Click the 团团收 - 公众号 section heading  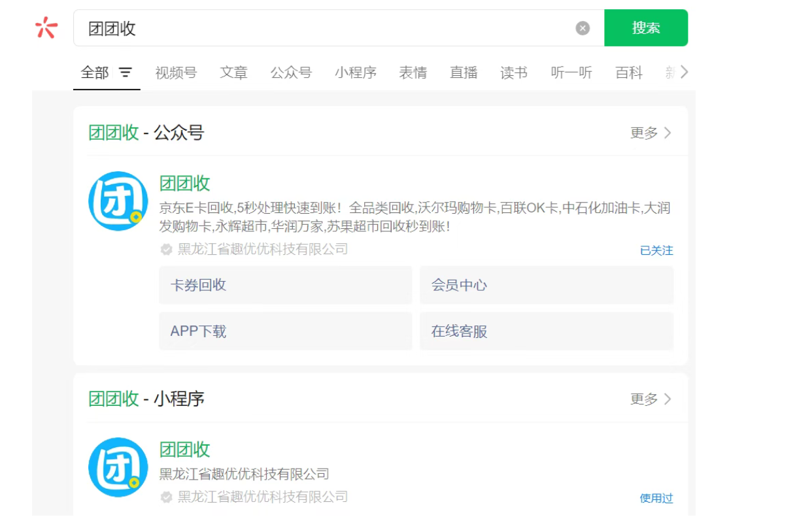[x=146, y=133]
